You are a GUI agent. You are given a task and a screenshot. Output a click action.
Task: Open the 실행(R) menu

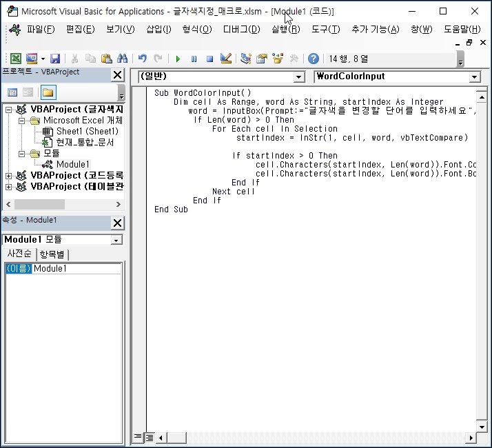click(x=286, y=30)
